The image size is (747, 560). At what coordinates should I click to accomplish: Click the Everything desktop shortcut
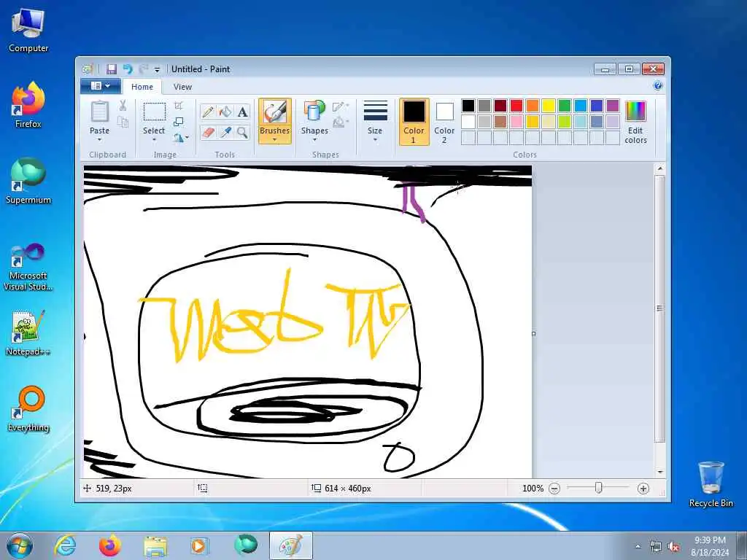click(x=28, y=408)
